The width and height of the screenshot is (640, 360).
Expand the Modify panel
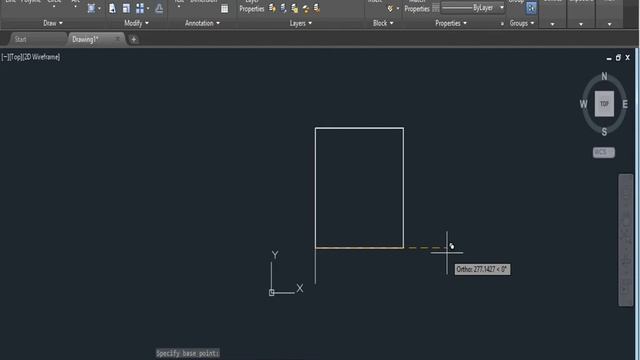[136, 23]
